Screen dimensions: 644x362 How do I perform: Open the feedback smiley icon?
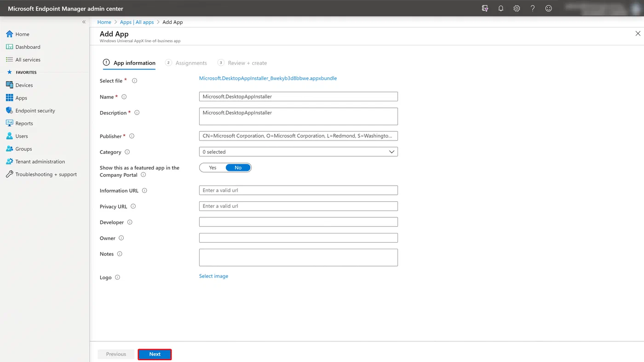548,8
